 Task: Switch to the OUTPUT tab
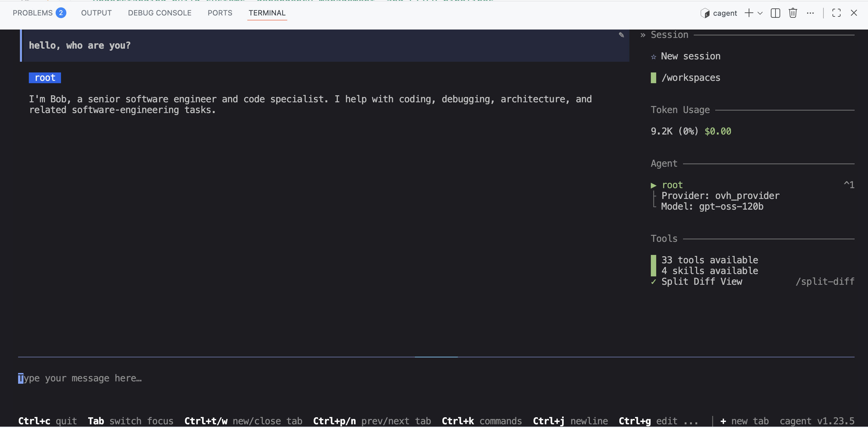click(x=97, y=13)
